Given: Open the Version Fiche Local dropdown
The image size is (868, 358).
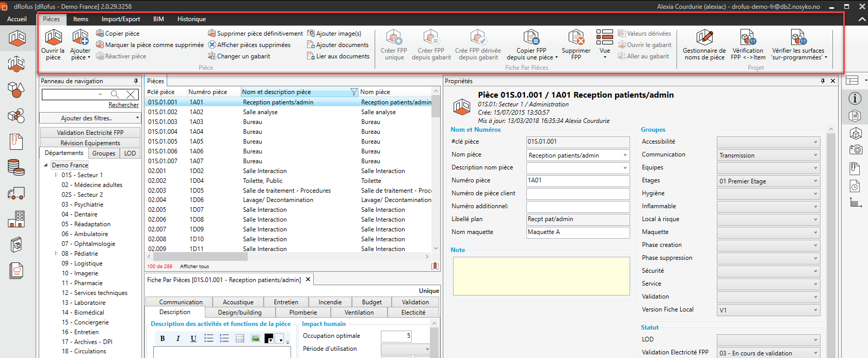Looking at the screenshot, I should click(816, 310).
